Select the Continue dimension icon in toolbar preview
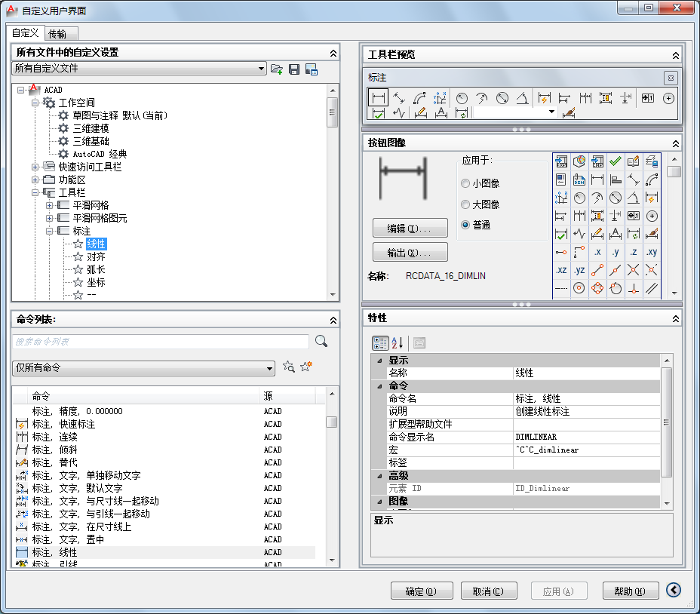The image size is (700, 614). tap(585, 98)
